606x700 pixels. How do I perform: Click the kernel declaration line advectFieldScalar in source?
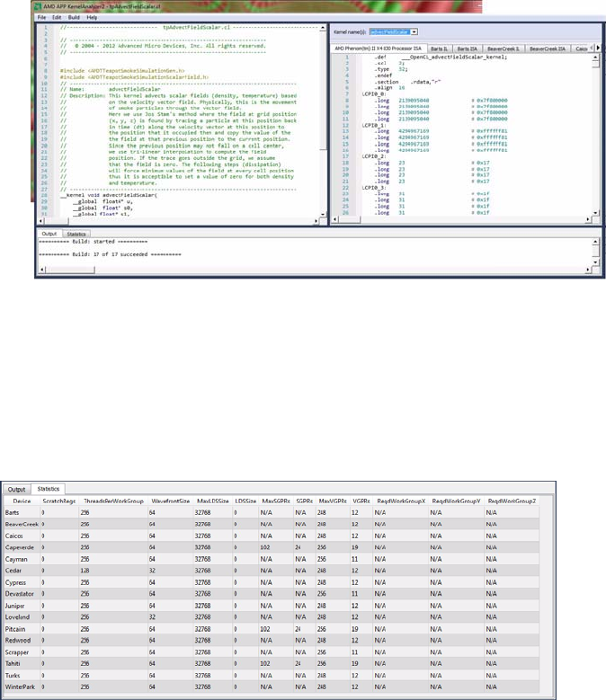coord(109,195)
